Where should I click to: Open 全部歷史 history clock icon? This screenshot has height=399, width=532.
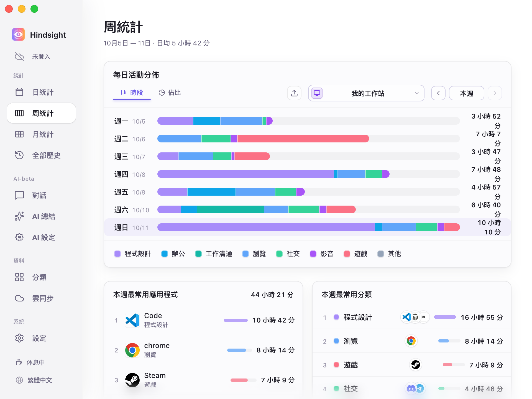click(x=19, y=155)
